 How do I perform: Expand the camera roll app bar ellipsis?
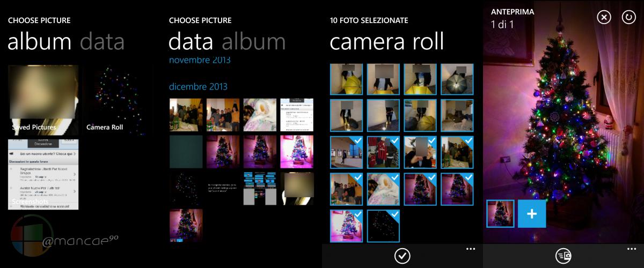pos(471,249)
